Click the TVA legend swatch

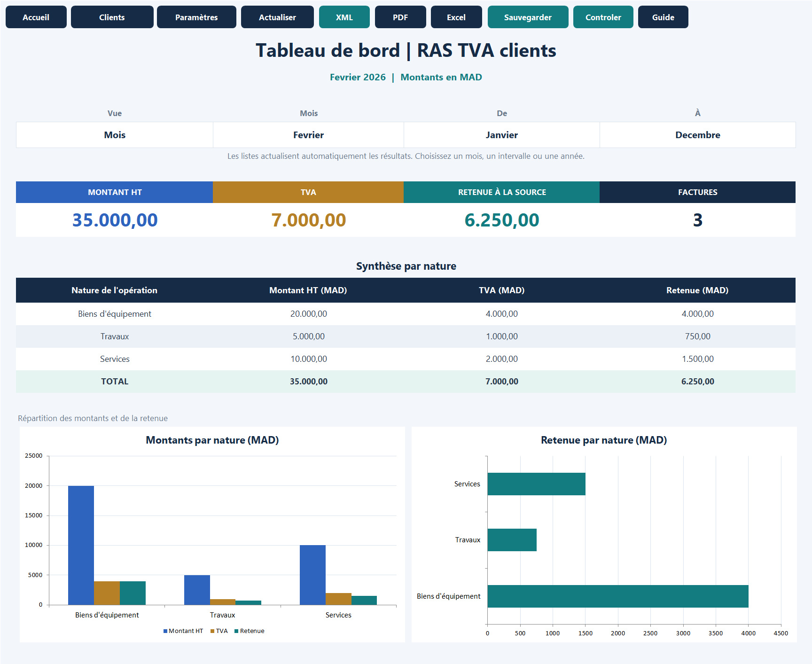click(x=212, y=631)
